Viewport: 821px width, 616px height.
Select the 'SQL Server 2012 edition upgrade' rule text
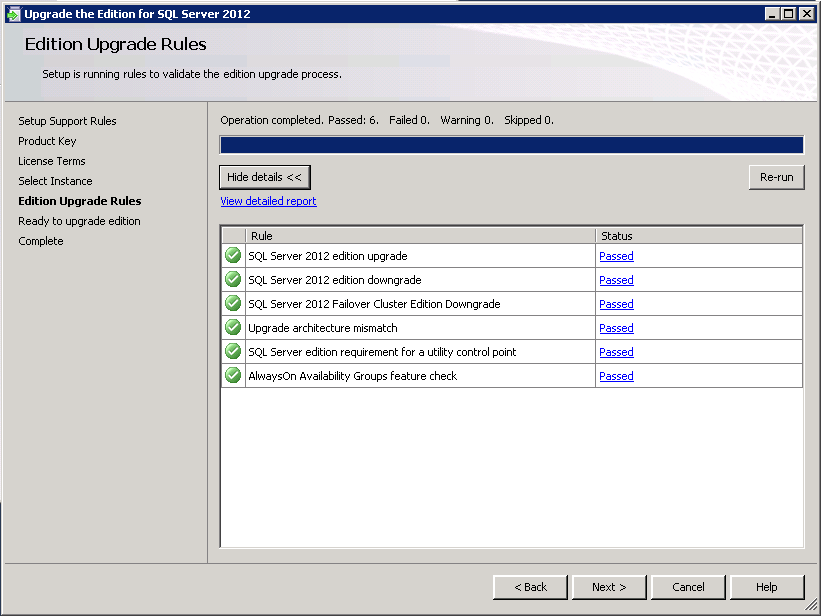(x=328, y=256)
